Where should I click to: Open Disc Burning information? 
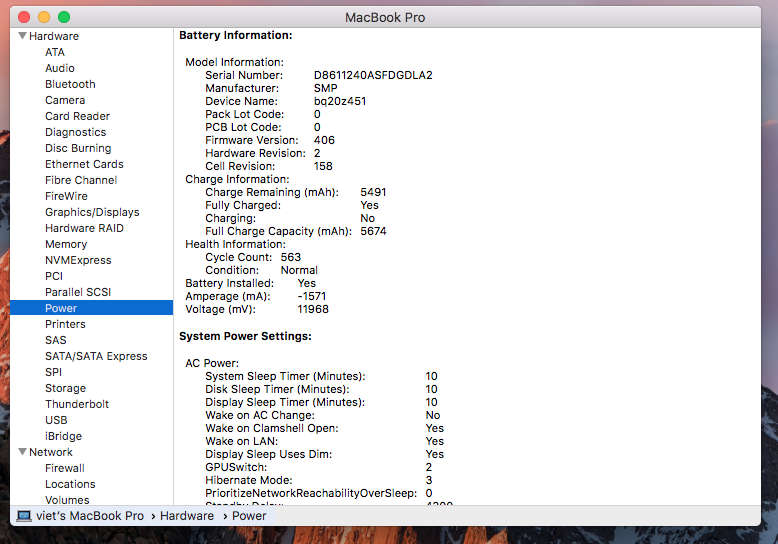point(78,148)
